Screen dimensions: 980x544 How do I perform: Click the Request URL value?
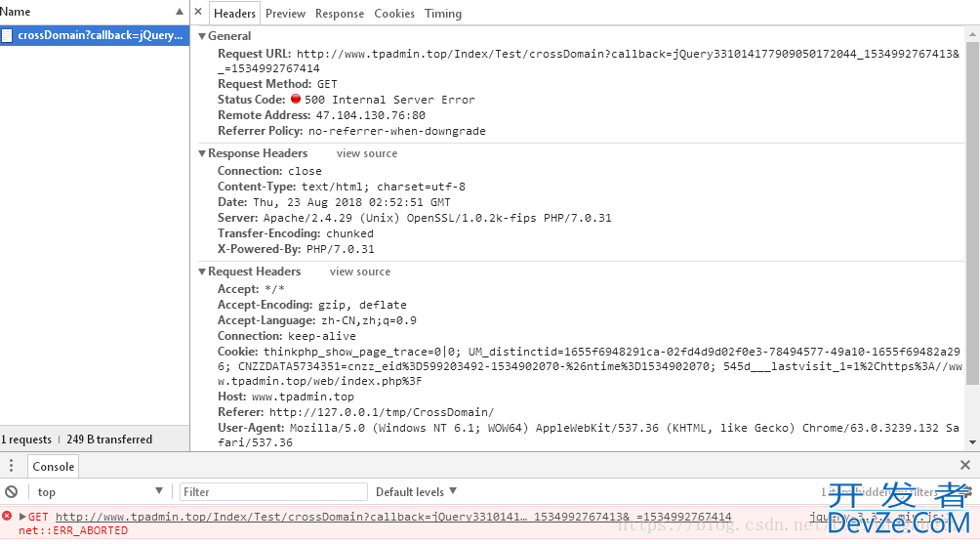tap(588, 62)
